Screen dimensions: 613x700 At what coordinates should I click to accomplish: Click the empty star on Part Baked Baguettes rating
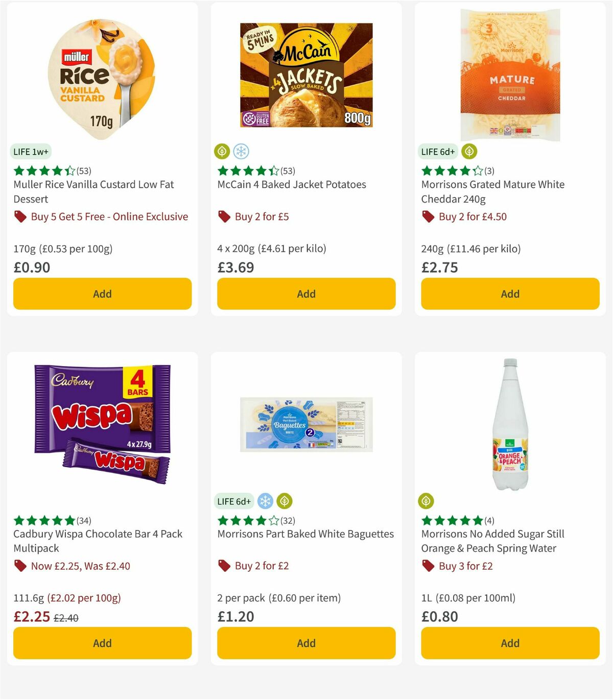point(273,521)
